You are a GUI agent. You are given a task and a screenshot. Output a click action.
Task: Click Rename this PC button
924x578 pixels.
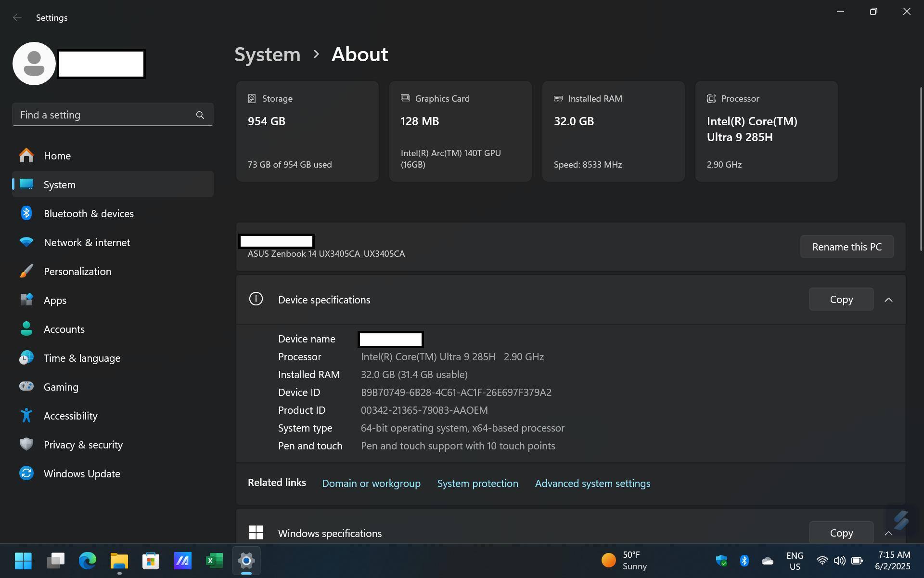(x=847, y=247)
